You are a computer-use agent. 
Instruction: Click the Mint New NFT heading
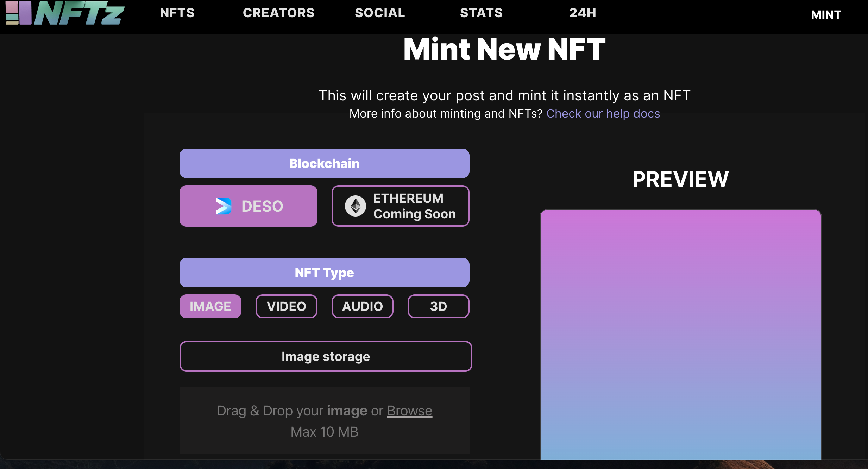tap(504, 49)
